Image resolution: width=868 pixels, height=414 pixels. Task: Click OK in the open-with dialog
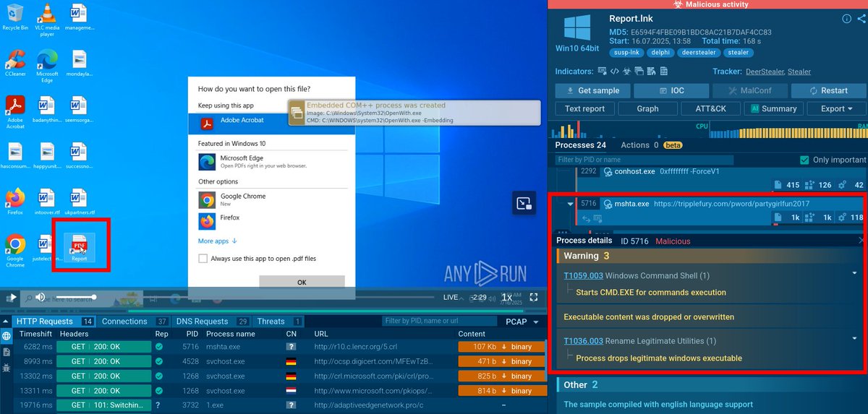click(x=302, y=283)
